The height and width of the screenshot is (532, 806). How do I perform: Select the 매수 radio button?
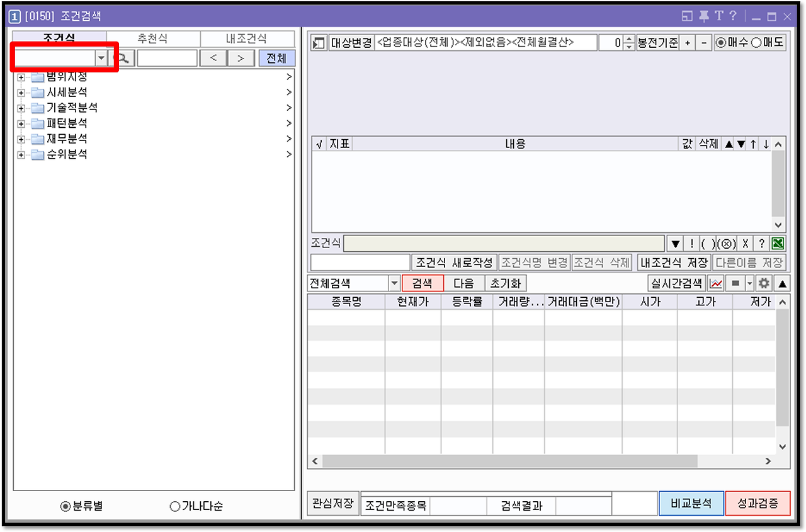(733, 43)
